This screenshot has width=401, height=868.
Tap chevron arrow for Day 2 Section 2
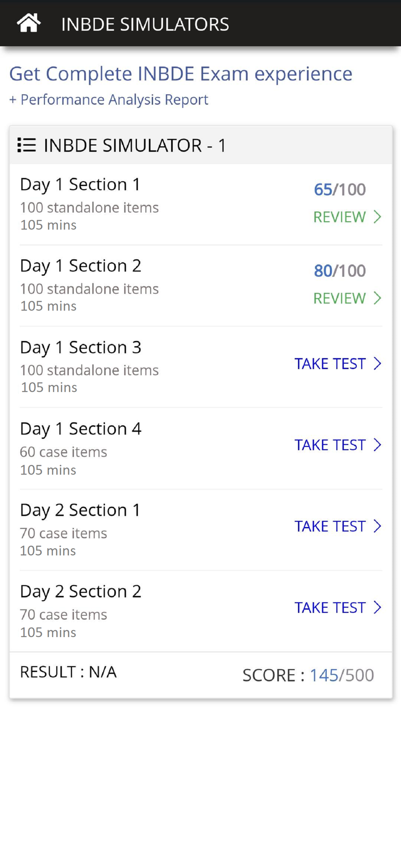coord(377,608)
